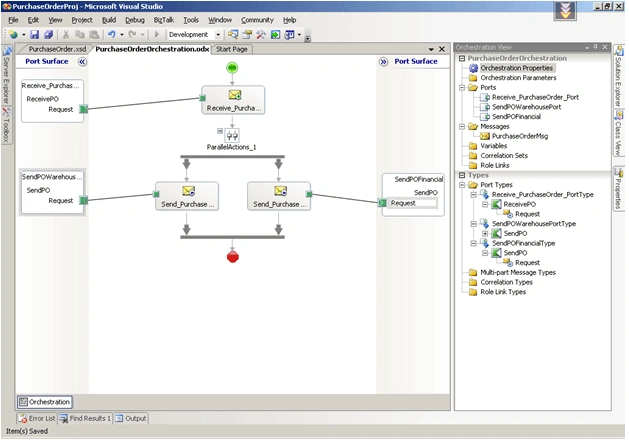Open Toolbox from toolbar hammer icon

261,34
